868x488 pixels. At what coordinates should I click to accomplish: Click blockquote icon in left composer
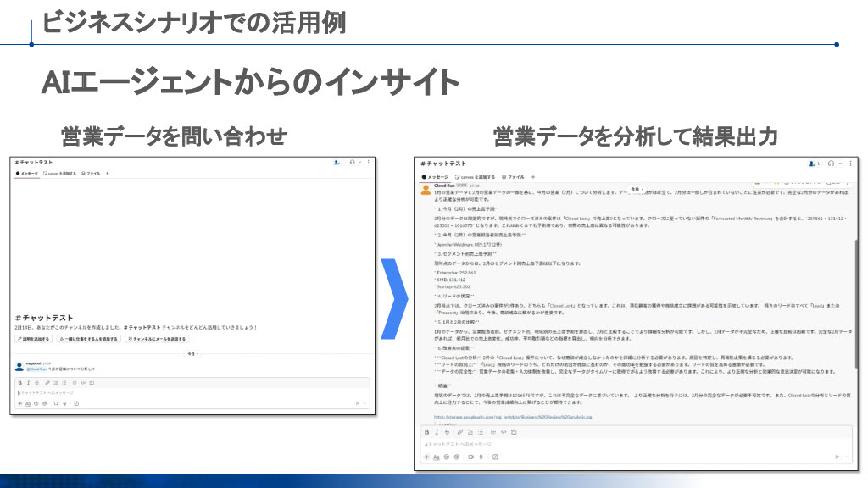(x=75, y=383)
